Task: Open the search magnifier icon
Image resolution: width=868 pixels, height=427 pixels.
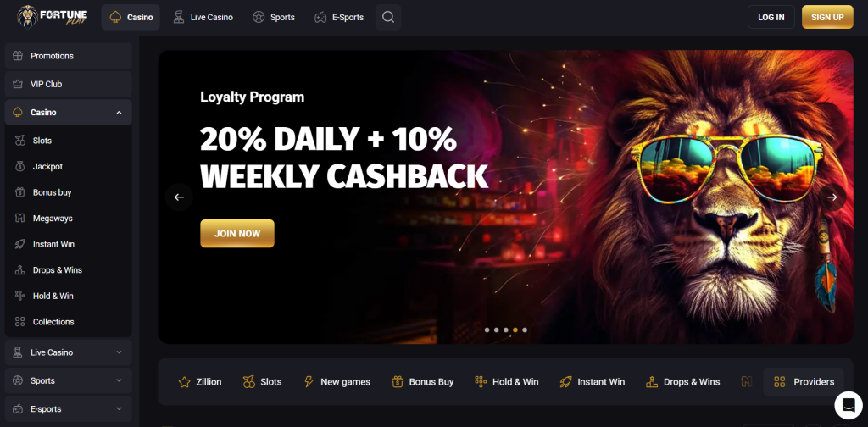Action: (x=388, y=17)
